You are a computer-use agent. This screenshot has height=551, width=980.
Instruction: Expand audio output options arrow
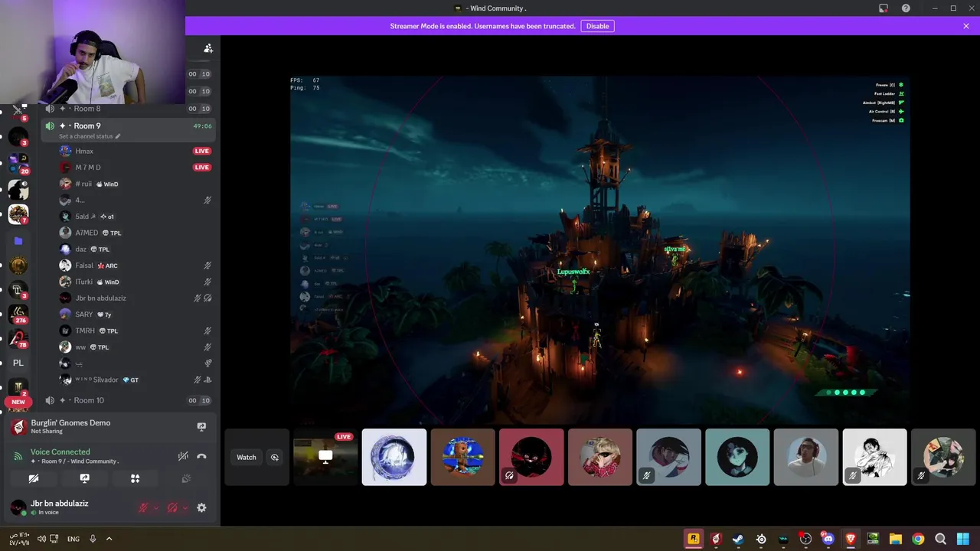click(x=185, y=507)
